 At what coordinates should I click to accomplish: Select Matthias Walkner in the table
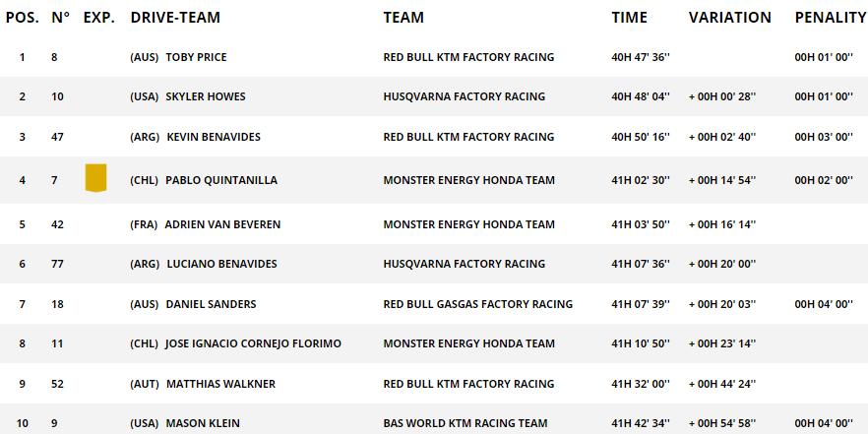[x=220, y=384]
